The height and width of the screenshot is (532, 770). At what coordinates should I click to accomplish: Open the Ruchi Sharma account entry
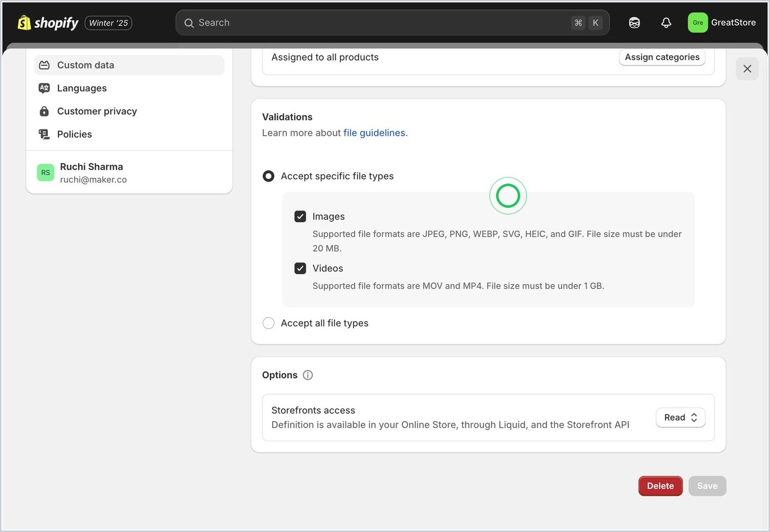tap(129, 173)
